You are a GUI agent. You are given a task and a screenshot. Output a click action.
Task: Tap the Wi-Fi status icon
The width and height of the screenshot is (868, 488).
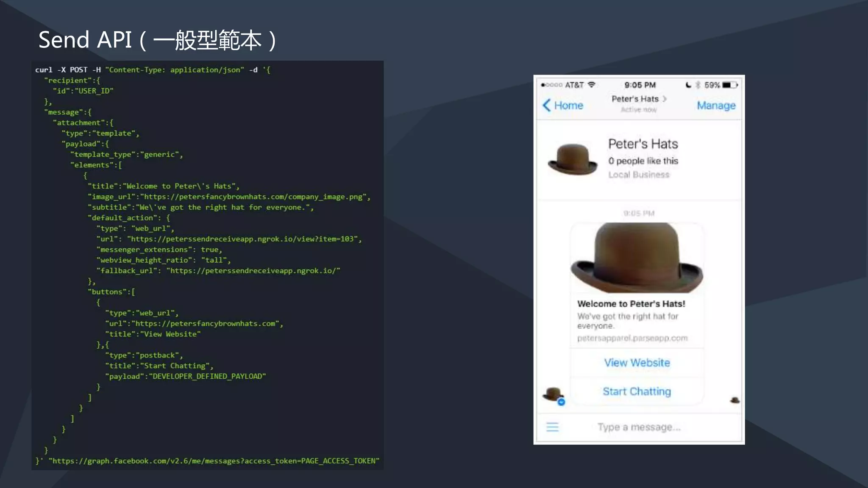tap(591, 85)
